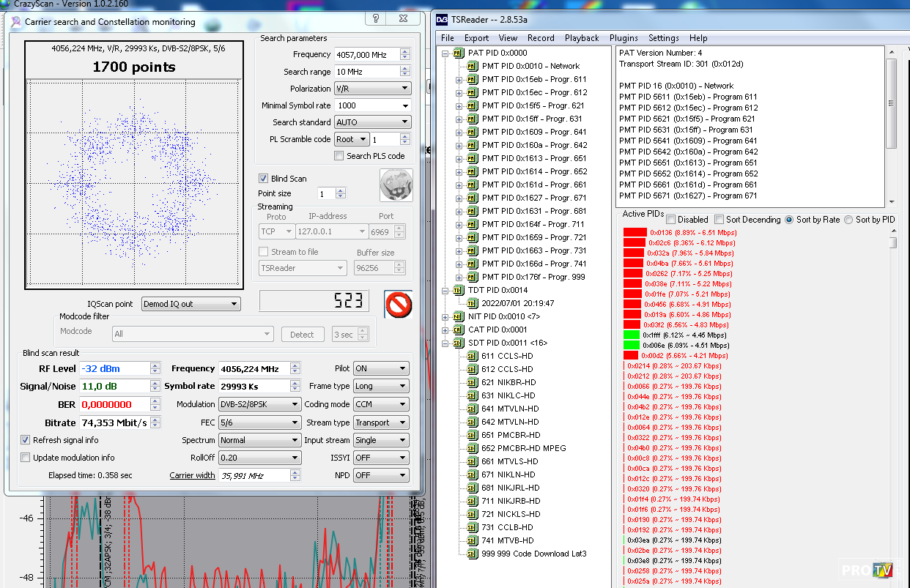910x588 pixels.
Task: Open the Polarization dropdown
Action: pos(372,89)
